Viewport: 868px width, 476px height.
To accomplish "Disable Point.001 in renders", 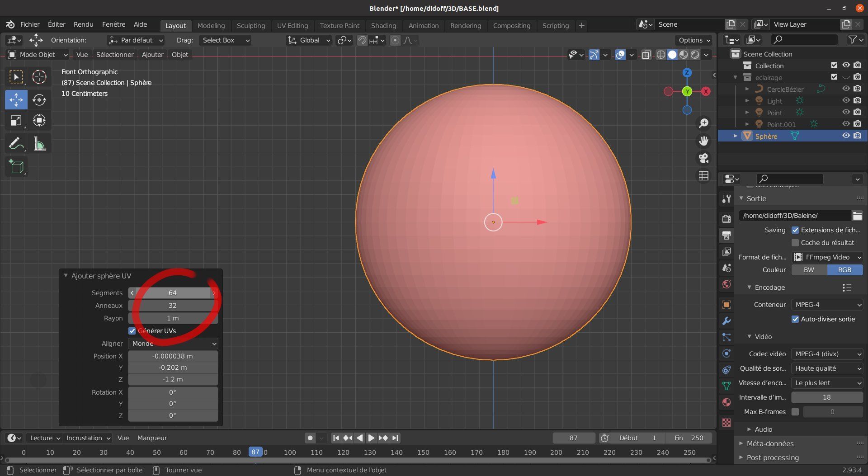I will click(x=858, y=124).
